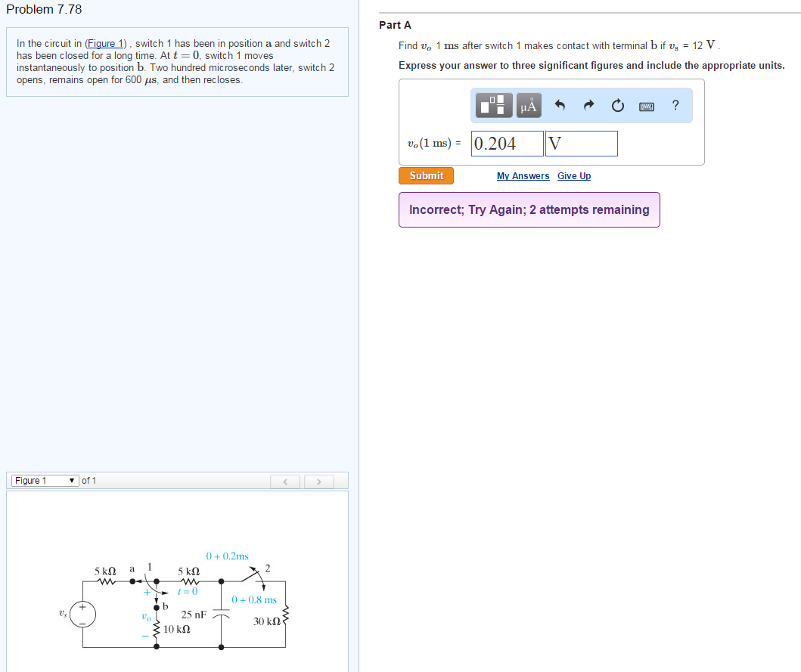
Task: Go to the next figure
Action: click(x=318, y=482)
